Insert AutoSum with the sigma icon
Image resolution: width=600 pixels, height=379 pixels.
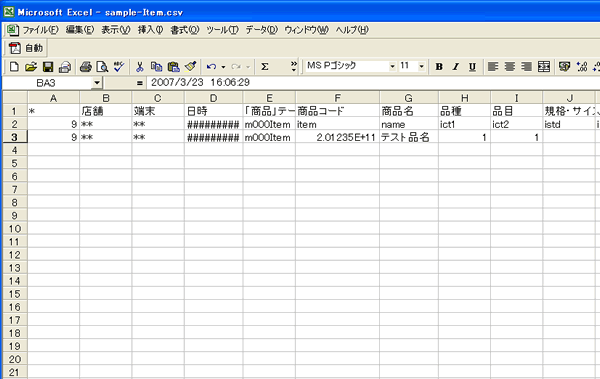pyautogui.click(x=264, y=67)
